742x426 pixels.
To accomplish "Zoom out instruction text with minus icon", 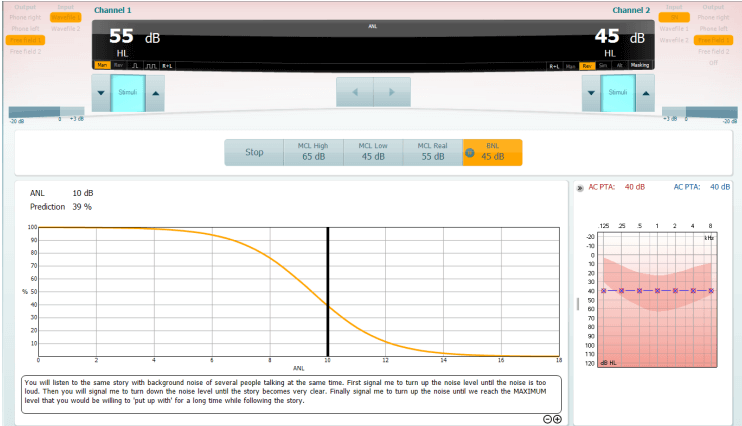I will [x=547, y=419].
